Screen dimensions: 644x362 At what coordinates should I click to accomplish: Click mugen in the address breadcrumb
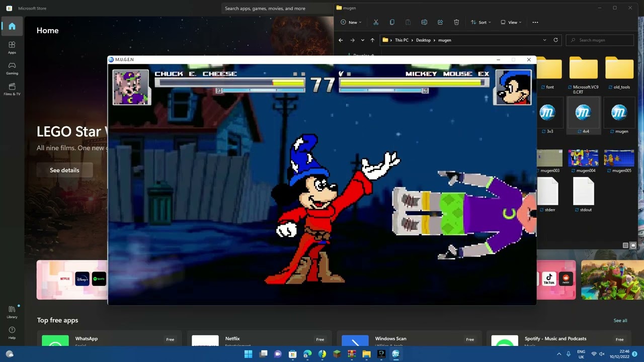point(445,40)
